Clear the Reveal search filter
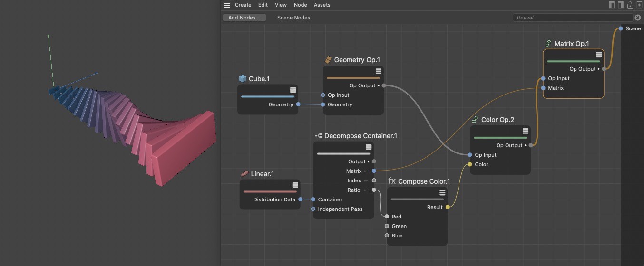The image size is (644, 266). [638, 18]
